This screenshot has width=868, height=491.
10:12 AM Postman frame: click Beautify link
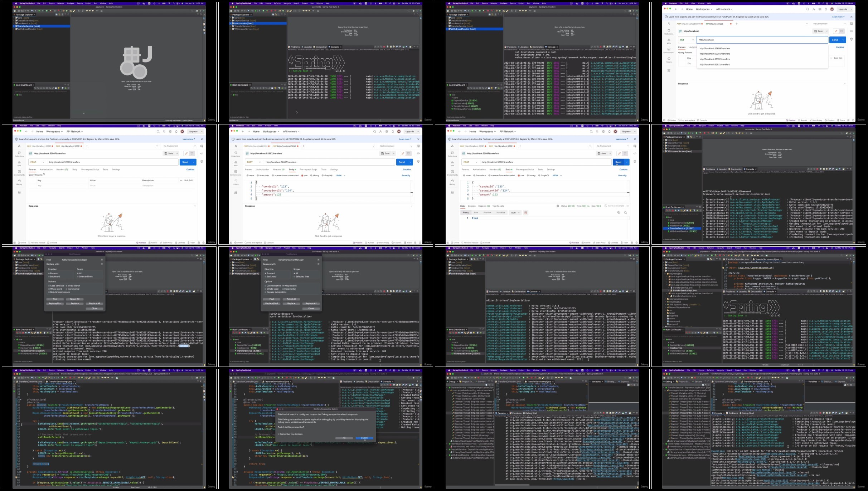coord(622,176)
